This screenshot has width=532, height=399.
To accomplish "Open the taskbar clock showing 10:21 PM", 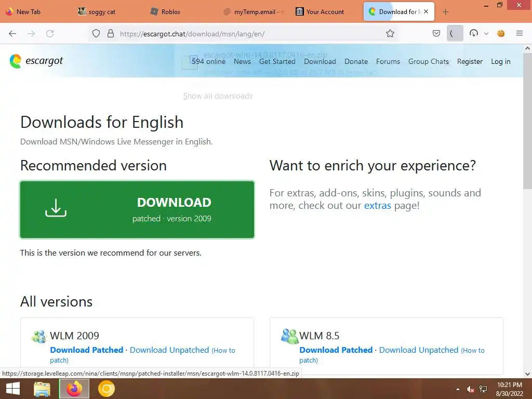I will (x=510, y=389).
